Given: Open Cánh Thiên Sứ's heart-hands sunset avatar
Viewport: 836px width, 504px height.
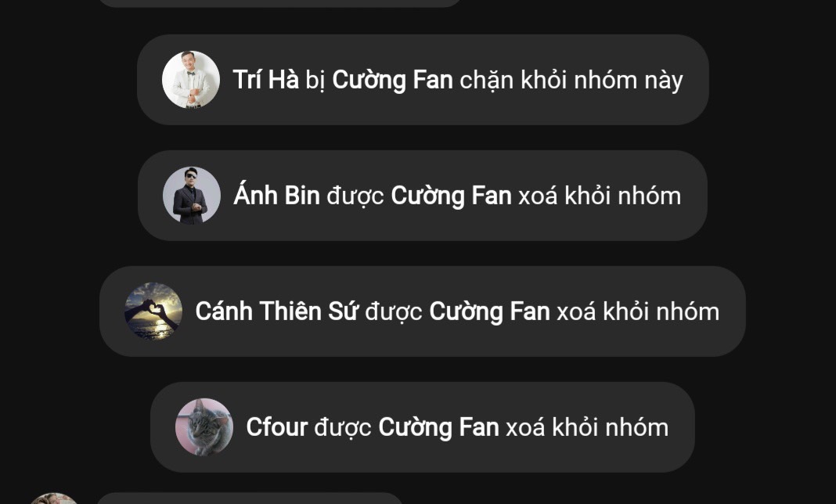Looking at the screenshot, I should (x=153, y=311).
